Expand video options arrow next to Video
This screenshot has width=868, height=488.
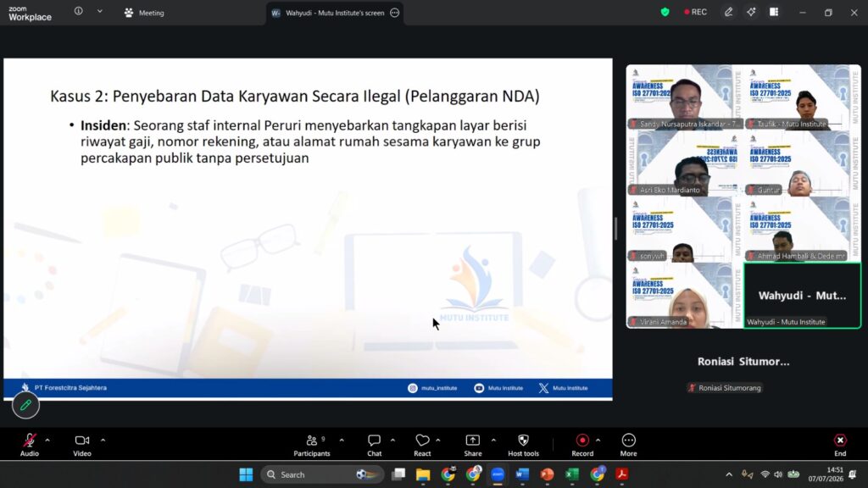[103, 441]
